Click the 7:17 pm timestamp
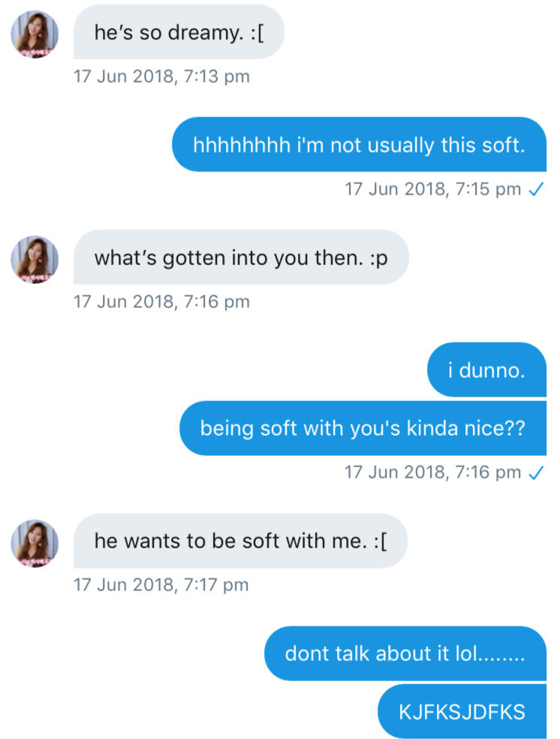560x739 pixels. pyautogui.click(x=161, y=584)
